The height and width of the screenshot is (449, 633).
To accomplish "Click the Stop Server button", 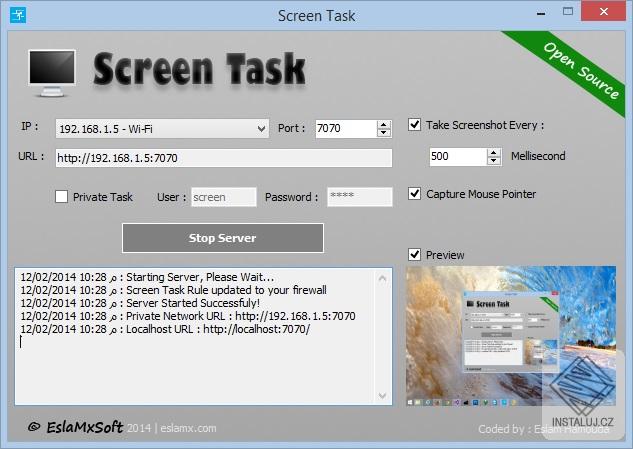I will [223, 238].
